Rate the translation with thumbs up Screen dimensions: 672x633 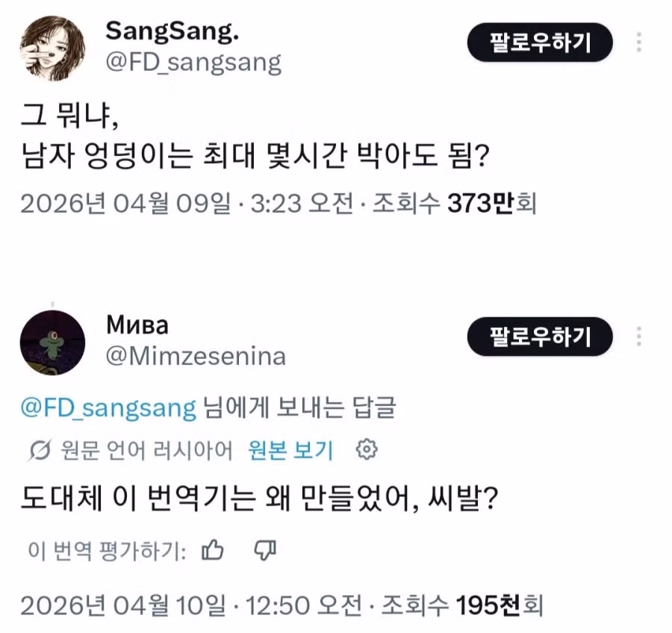click(214, 551)
